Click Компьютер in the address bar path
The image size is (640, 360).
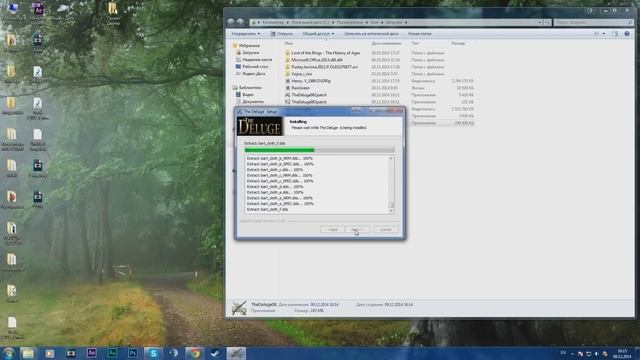[273, 22]
